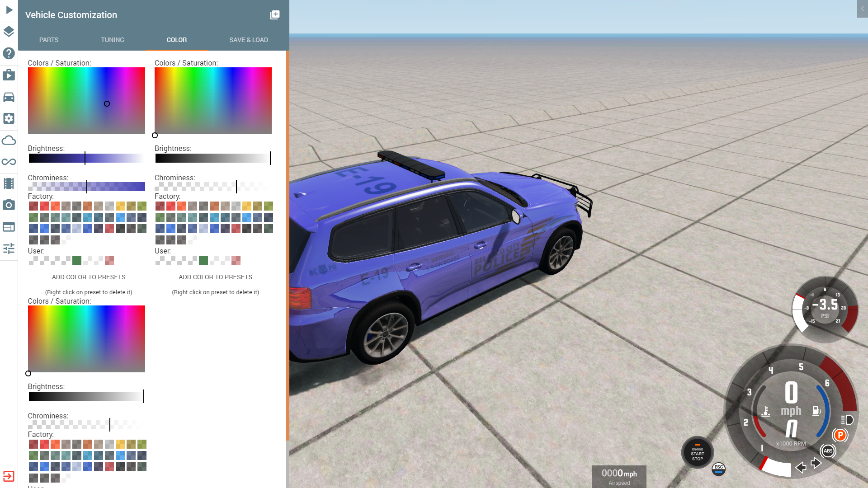This screenshot has width=868, height=488.
Task: Open the vehicle config gear icon
Action: [9, 118]
